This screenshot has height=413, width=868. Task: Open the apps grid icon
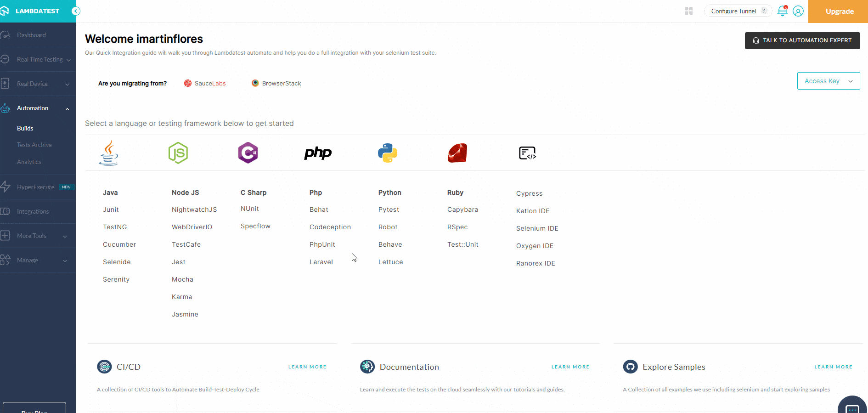pyautogui.click(x=688, y=11)
